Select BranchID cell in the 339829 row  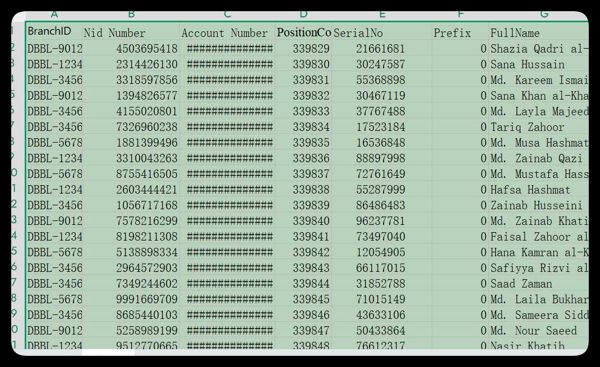(55, 49)
